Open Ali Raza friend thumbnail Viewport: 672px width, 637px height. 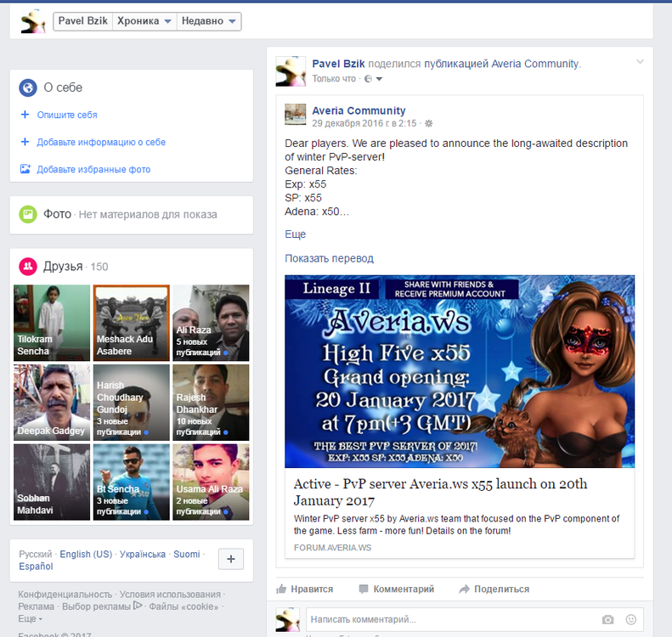coord(211,323)
